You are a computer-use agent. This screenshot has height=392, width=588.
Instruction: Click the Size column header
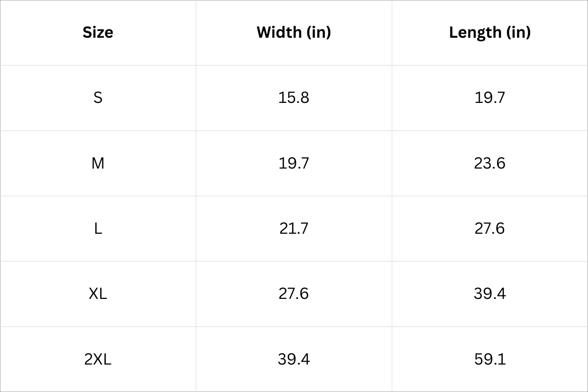point(98,32)
